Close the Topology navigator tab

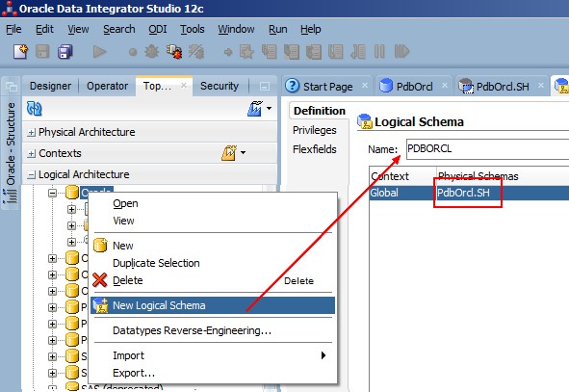point(184,86)
